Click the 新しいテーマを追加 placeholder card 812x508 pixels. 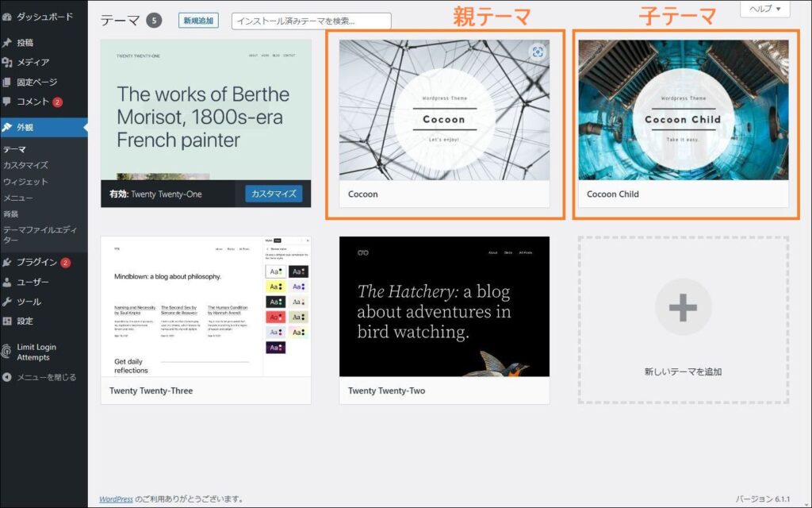(683, 321)
